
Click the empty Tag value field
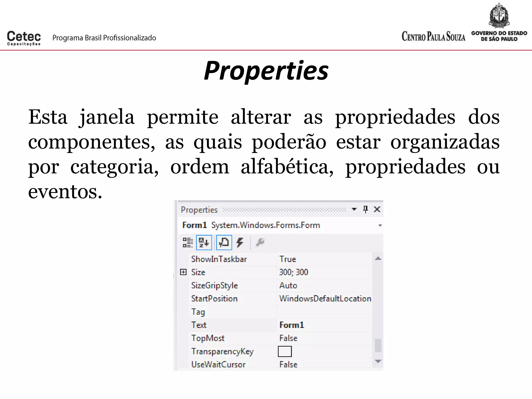325,312
